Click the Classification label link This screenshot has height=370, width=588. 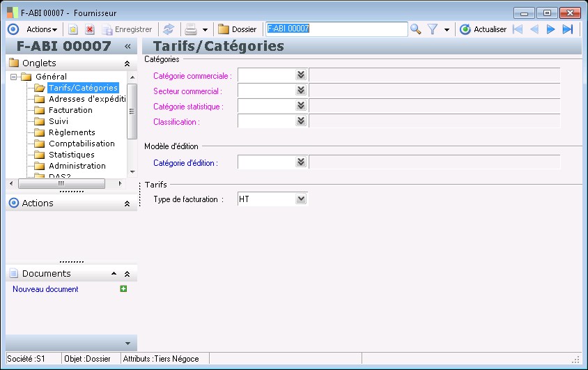176,122
